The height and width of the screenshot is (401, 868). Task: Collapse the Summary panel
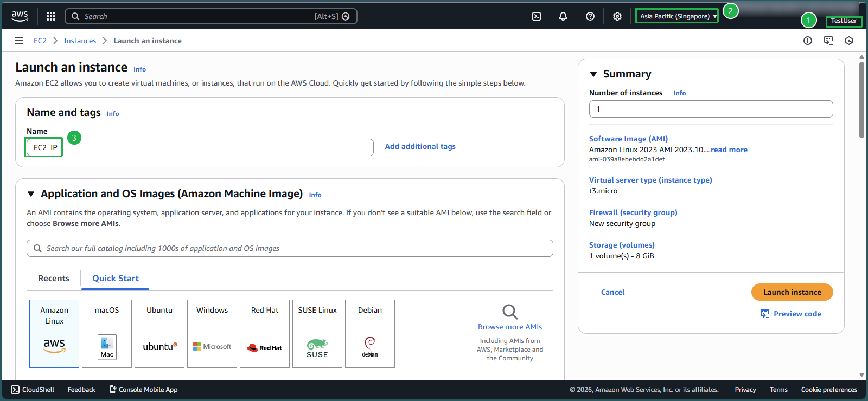[593, 74]
